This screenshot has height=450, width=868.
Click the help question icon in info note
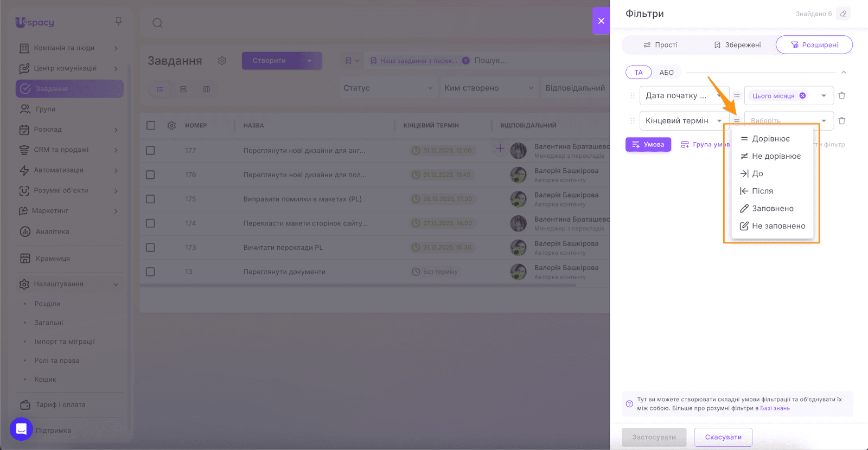click(x=629, y=404)
